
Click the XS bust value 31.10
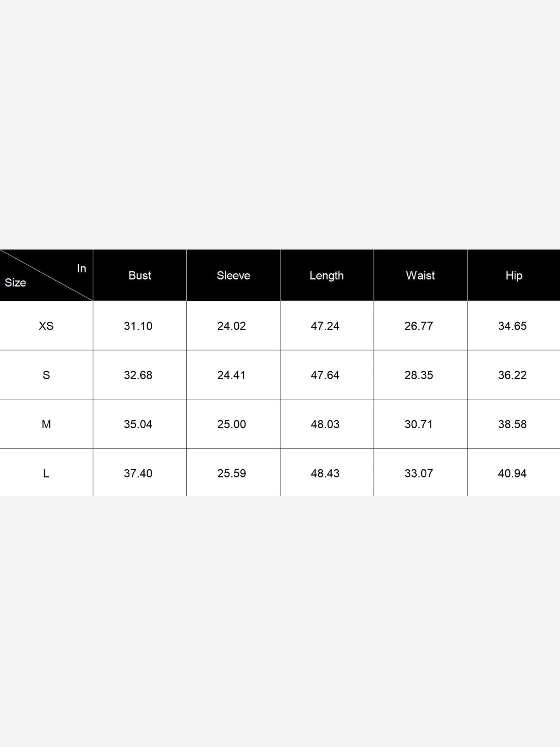[138, 326]
